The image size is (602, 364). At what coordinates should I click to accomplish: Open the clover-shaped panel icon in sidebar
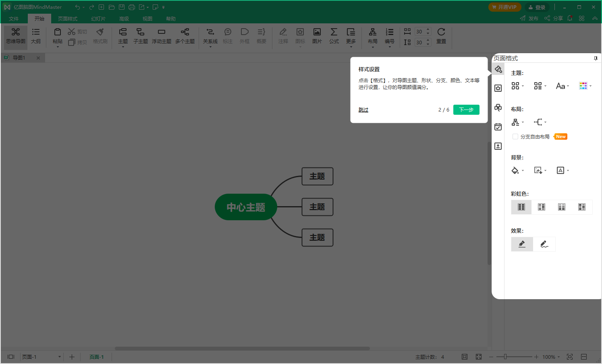click(498, 108)
